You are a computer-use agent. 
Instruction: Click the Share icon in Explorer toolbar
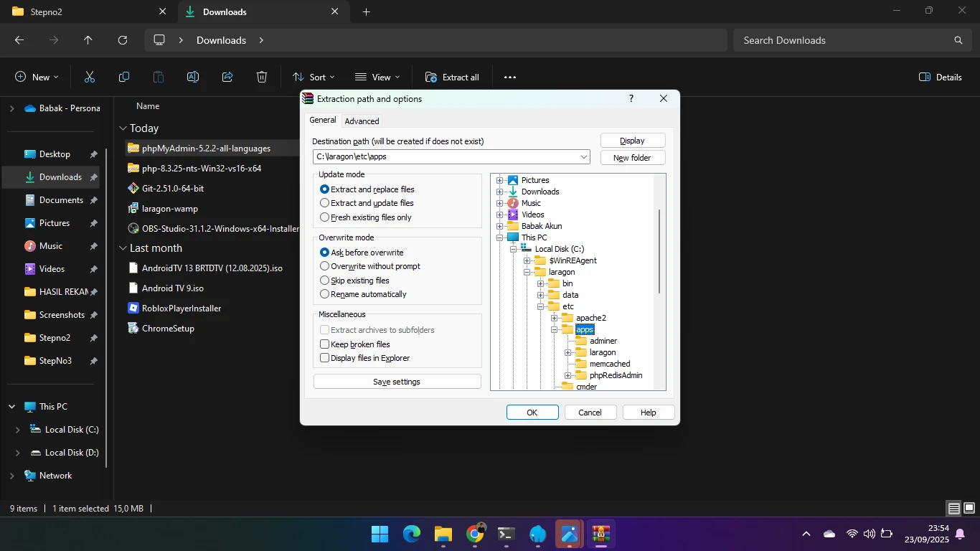click(x=227, y=77)
